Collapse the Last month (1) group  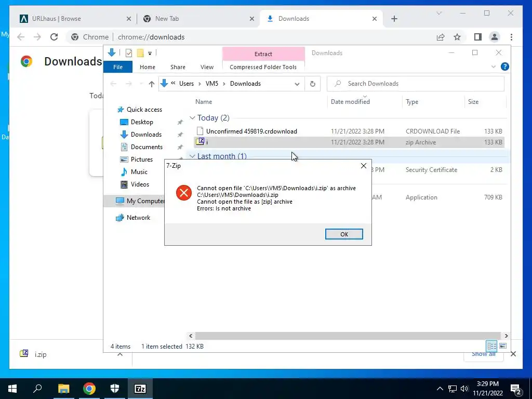pyautogui.click(x=192, y=156)
